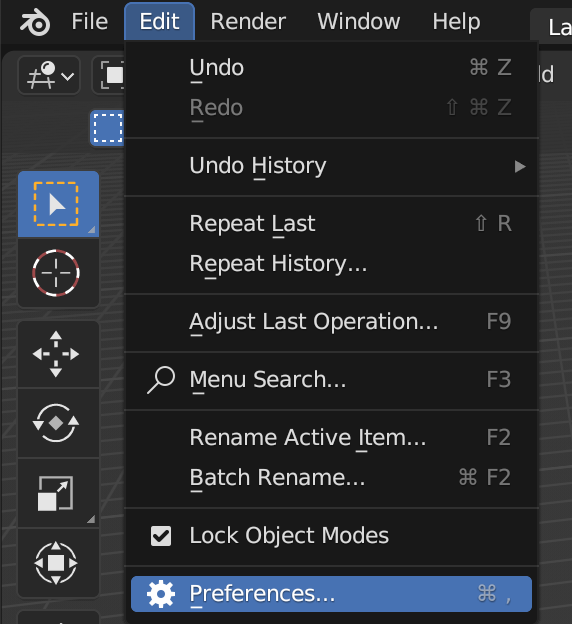The image size is (572, 624).
Task: Choose Undo from the Edit menu
Action: (331, 67)
